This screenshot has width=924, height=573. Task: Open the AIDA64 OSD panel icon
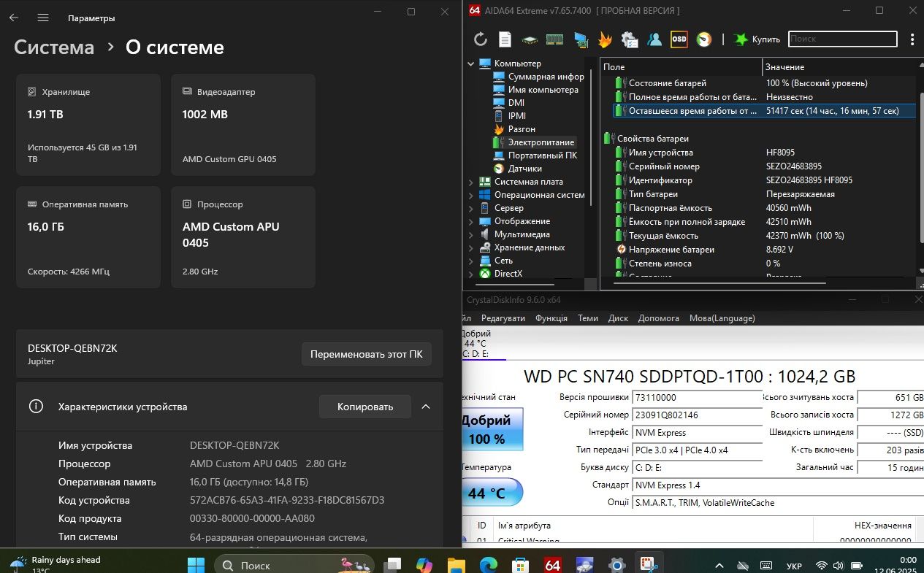point(679,39)
